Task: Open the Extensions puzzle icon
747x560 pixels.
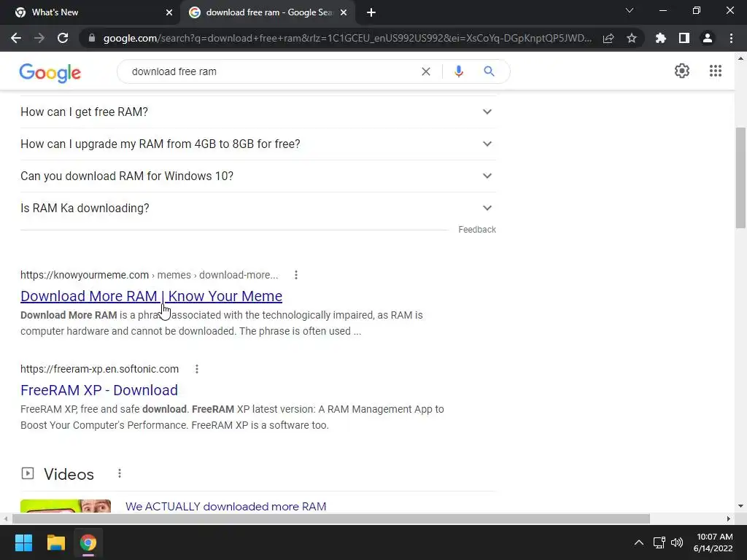Action: [x=661, y=38]
